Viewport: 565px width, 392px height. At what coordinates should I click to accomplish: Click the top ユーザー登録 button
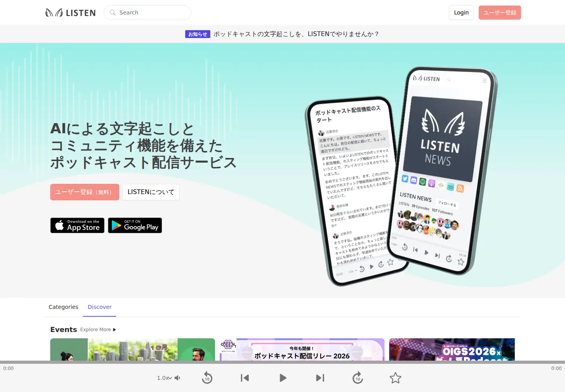[x=500, y=13]
